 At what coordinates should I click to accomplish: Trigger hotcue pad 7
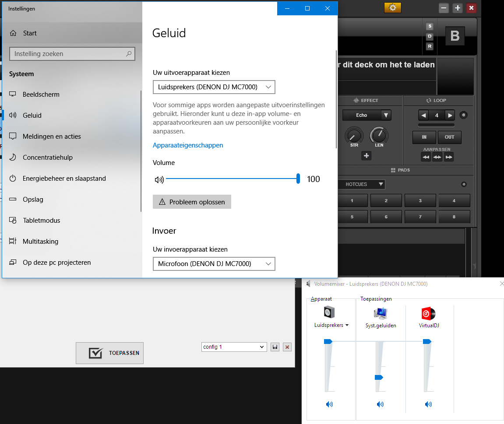click(420, 217)
